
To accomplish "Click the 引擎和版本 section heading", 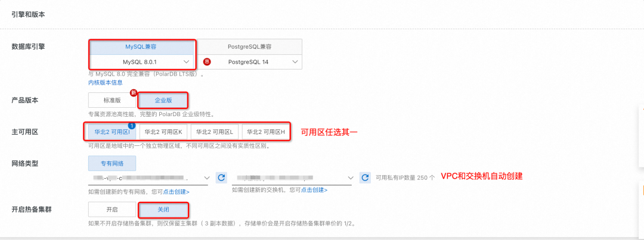I will click(x=29, y=14).
